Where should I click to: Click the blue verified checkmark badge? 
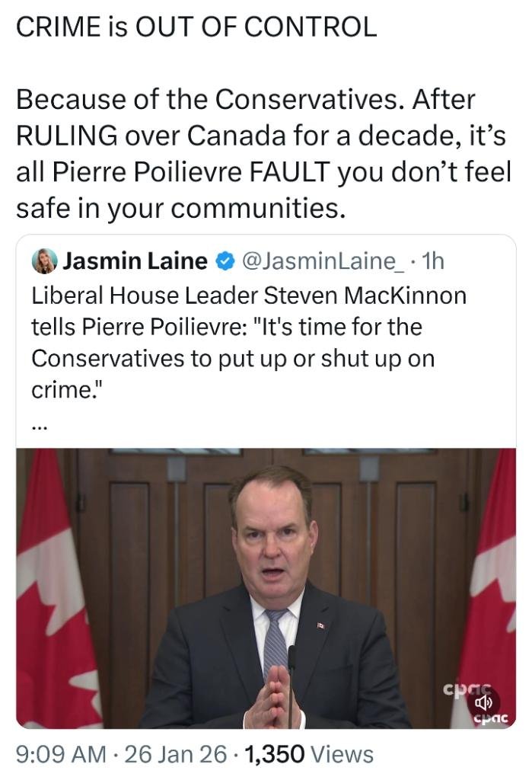(224, 261)
